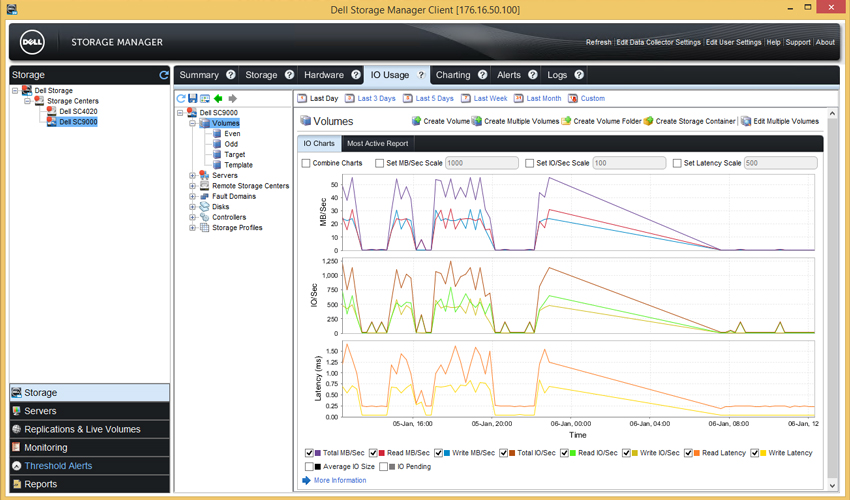Open Edit User Settings
This screenshot has width=850, height=500.
pyautogui.click(x=733, y=42)
